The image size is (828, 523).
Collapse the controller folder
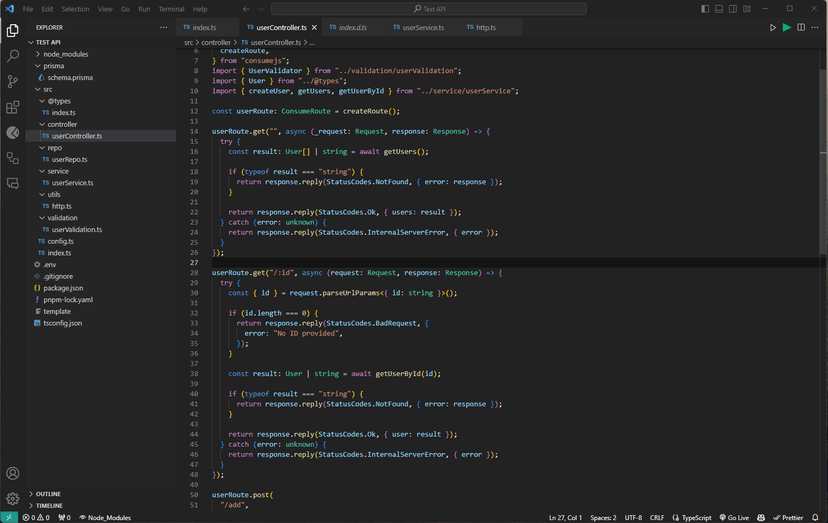pyautogui.click(x=62, y=124)
